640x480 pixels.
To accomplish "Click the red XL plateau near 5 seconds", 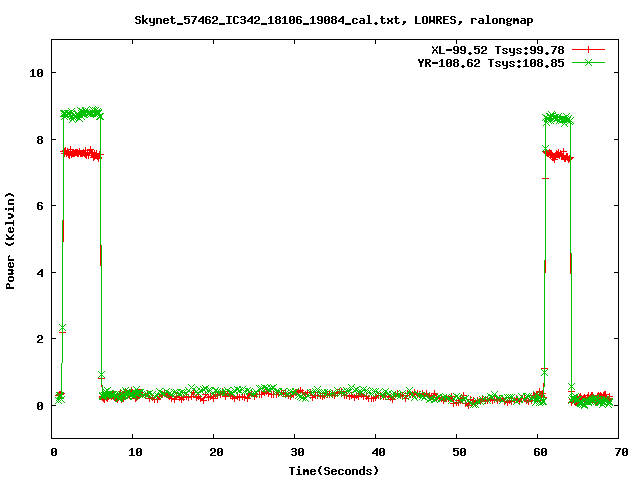I will click(x=82, y=153).
